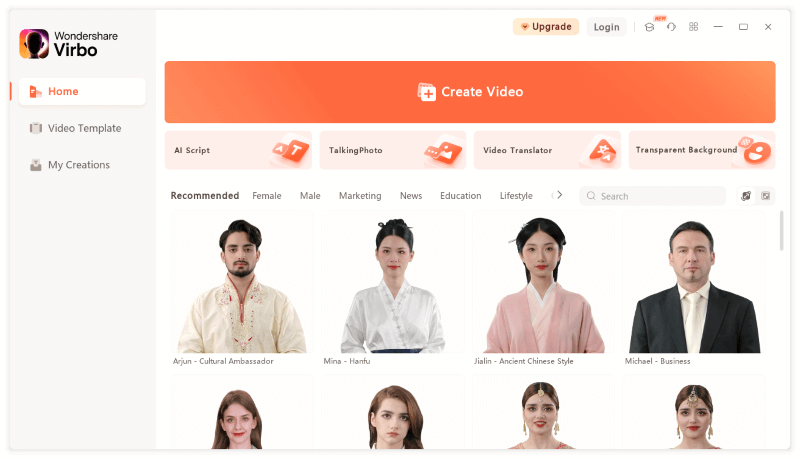Click into the avatar Search field
The width and height of the screenshot is (800, 459).
(652, 196)
